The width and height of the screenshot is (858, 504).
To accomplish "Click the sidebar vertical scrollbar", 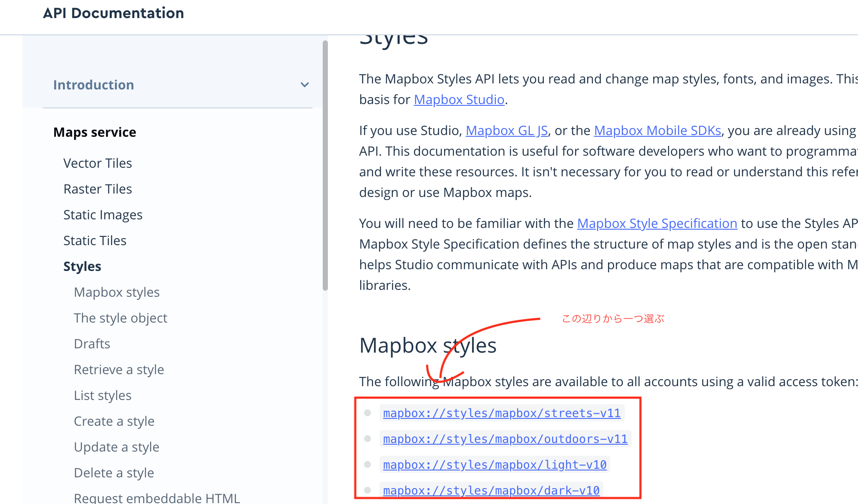I will point(325,166).
